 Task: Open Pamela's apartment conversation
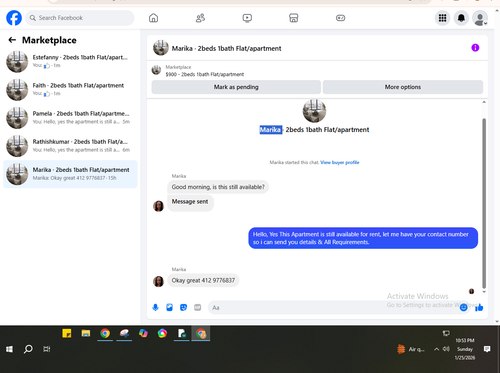(70, 118)
